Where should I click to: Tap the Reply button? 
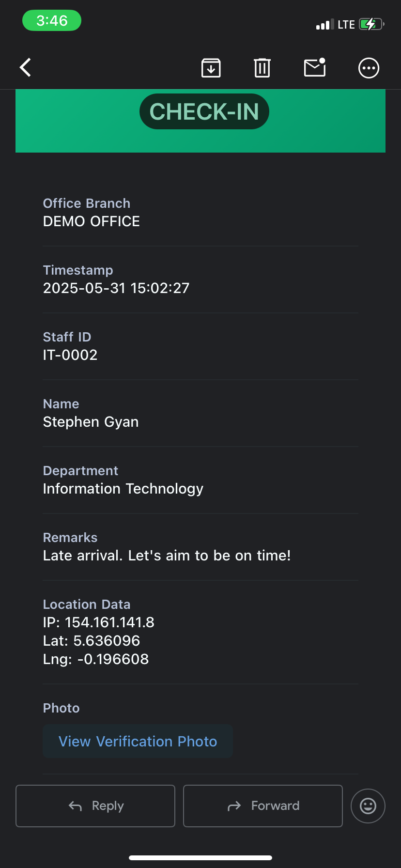95,806
